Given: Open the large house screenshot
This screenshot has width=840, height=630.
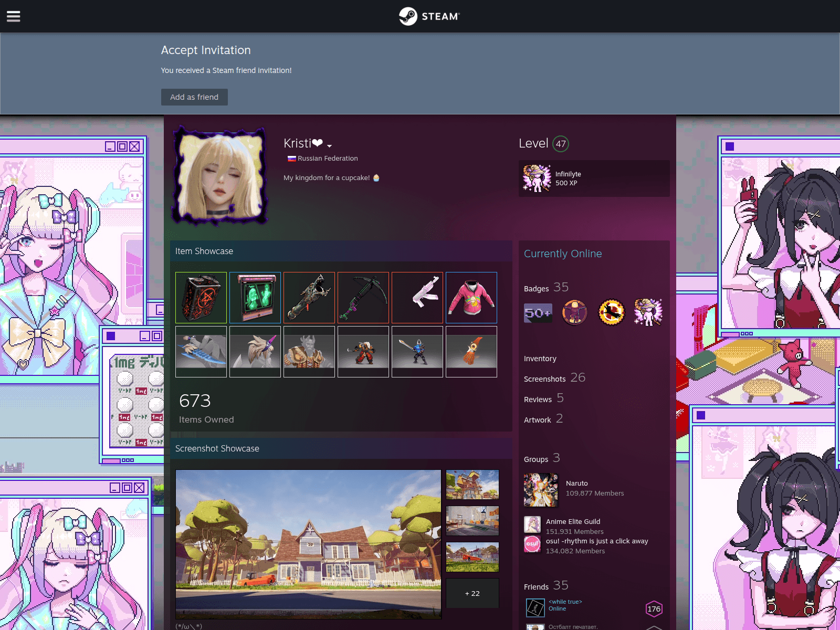Looking at the screenshot, I should (308, 544).
